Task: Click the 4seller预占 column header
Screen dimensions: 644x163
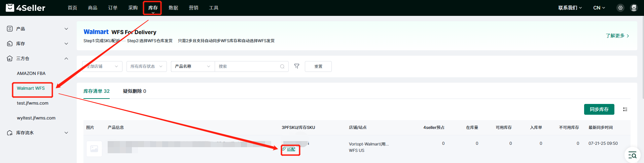Action: pyautogui.click(x=434, y=128)
